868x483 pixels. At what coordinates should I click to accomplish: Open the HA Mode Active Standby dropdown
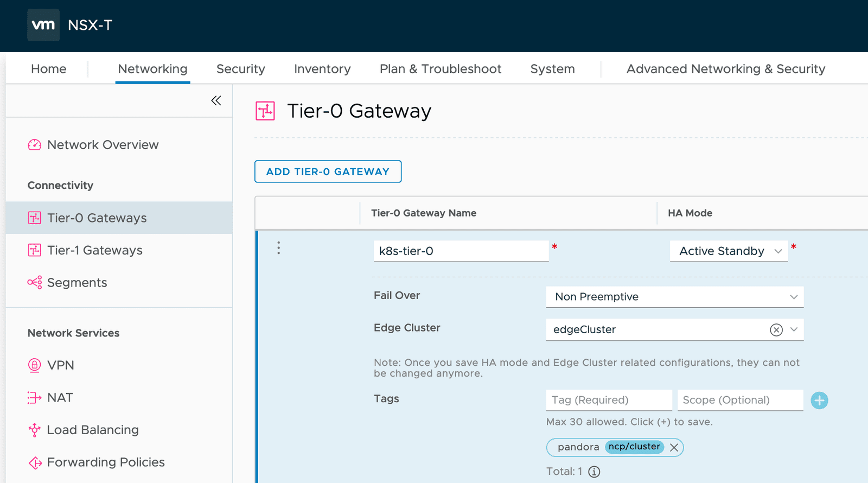click(729, 251)
